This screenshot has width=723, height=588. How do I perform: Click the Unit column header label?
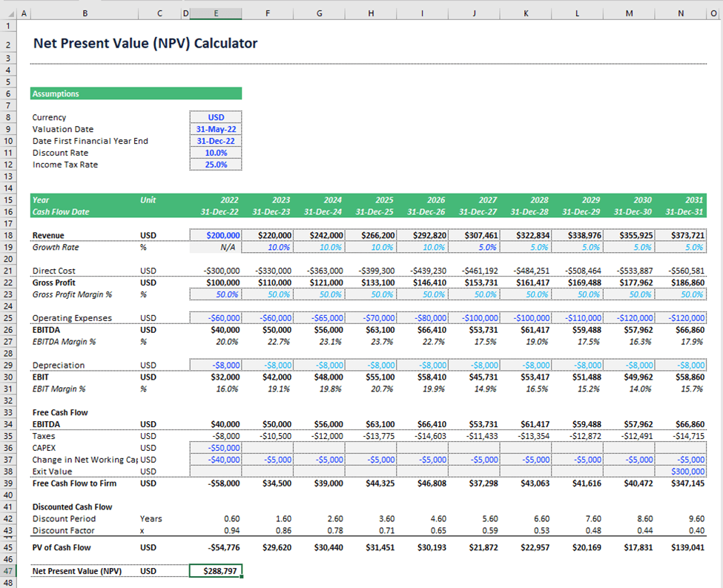pyautogui.click(x=148, y=199)
